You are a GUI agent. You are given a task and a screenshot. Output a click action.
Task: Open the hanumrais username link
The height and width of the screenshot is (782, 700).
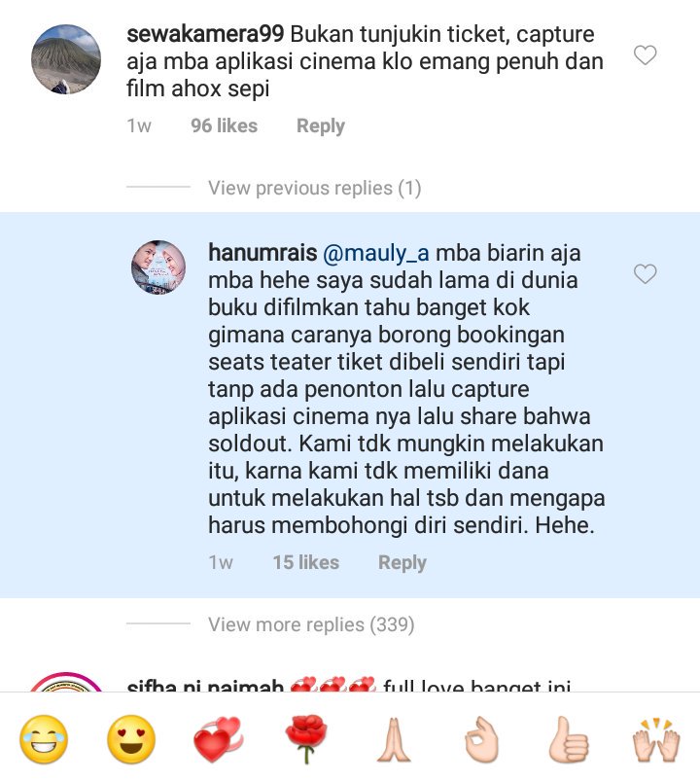(x=262, y=252)
